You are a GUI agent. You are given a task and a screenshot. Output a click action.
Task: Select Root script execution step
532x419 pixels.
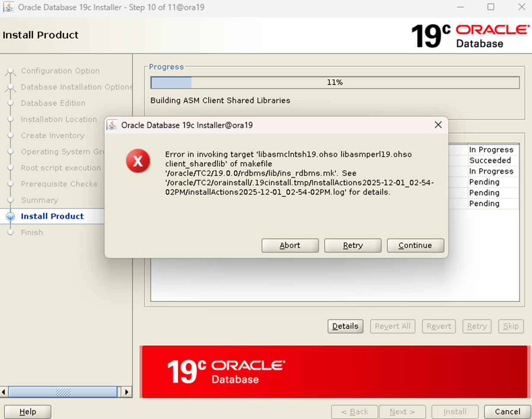(61, 168)
